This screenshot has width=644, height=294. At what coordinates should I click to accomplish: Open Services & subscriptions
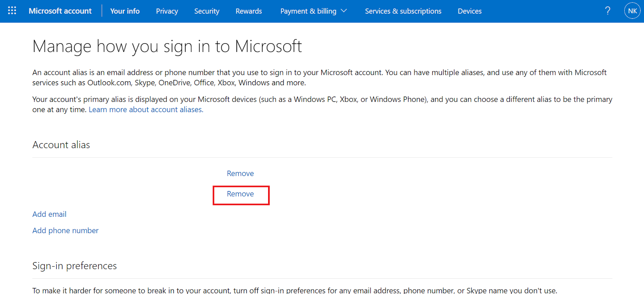coord(403,11)
